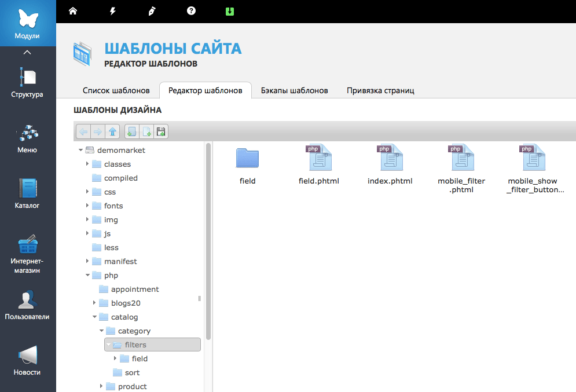Image resolution: width=576 pixels, height=392 pixels.
Task: Expand the manifest folder arrow
Action: click(x=87, y=261)
